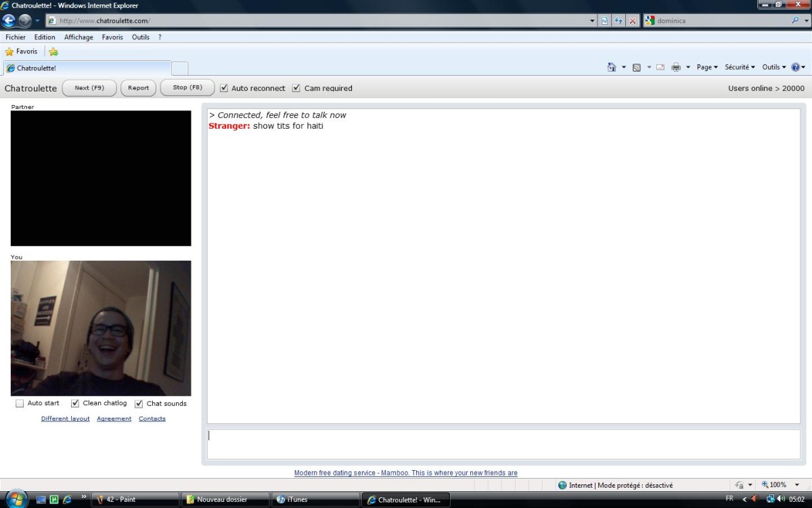
Task: Open a new blank tab
Action: tap(180, 68)
